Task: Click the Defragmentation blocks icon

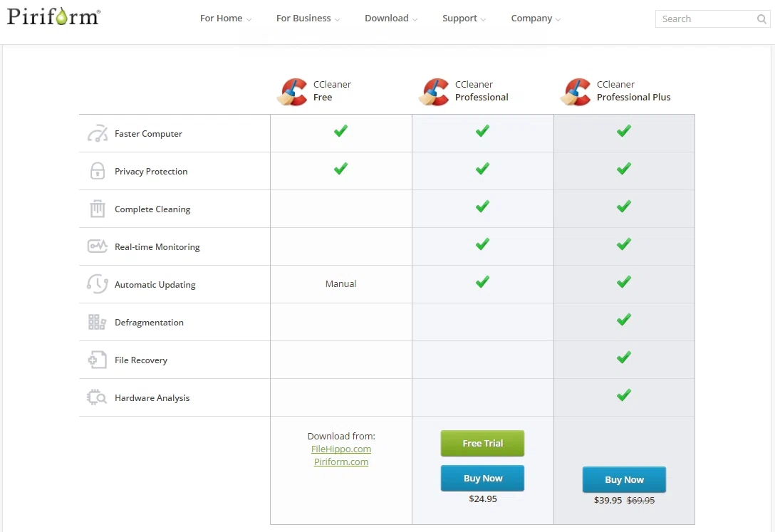Action: click(98, 322)
